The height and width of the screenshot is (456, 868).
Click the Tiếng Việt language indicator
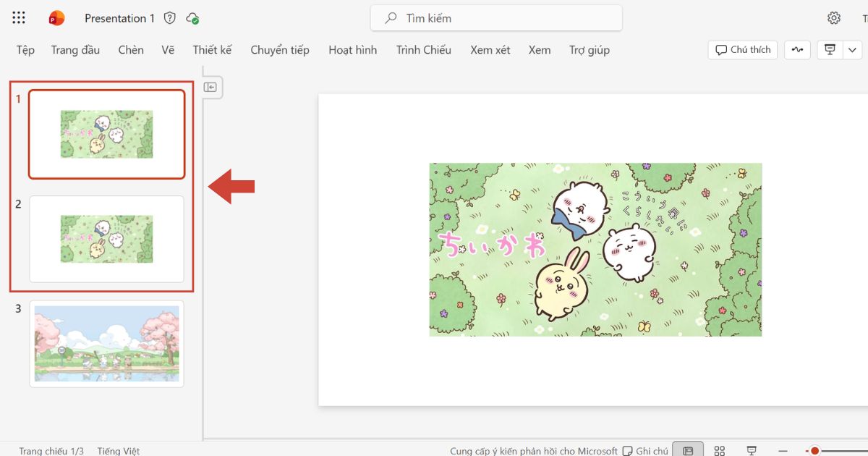(119, 450)
